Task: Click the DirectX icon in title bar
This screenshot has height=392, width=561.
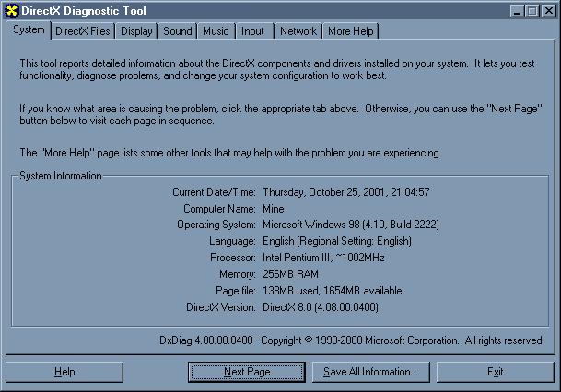Action: coord(12,10)
